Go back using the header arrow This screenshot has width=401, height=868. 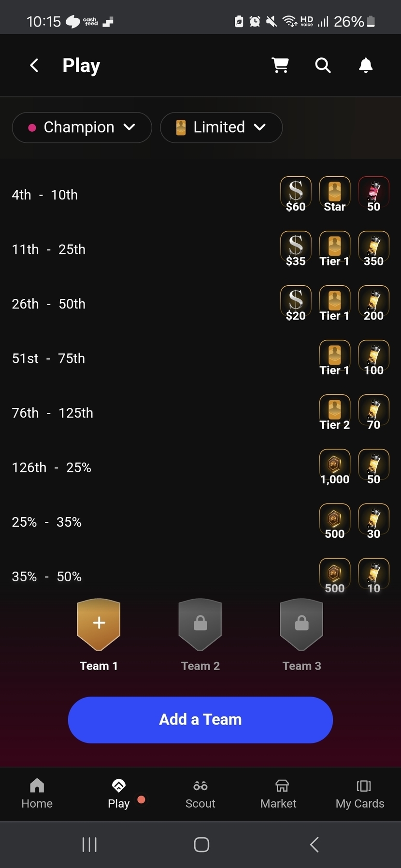click(34, 65)
